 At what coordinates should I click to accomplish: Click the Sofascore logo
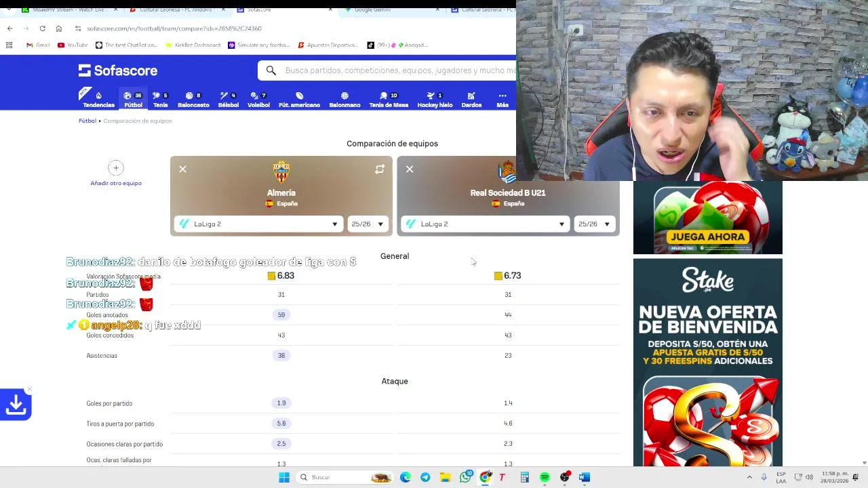[x=118, y=70]
